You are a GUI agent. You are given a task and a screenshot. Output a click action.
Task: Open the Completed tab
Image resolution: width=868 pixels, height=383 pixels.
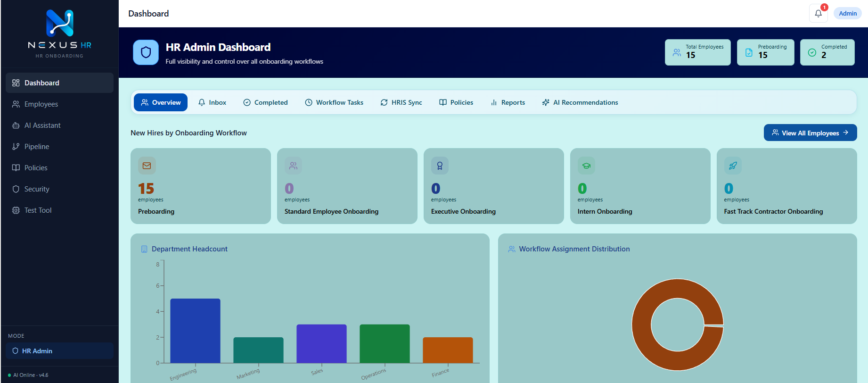pyautogui.click(x=265, y=102)
